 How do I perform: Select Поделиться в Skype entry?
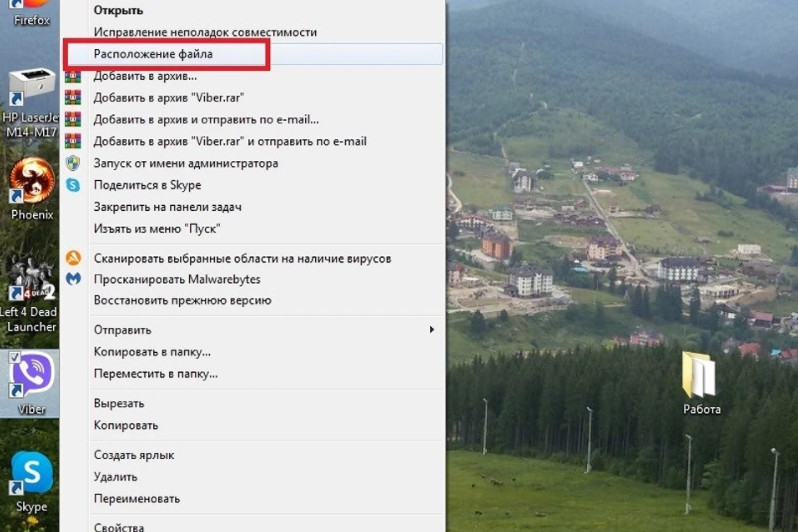[147, 185]
